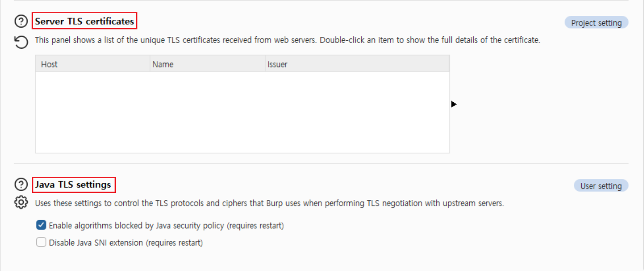The image size is (644, 271).
Task: Sort certificates by Issuer column header
Action: pyautogui.click(x=357, y=64)
